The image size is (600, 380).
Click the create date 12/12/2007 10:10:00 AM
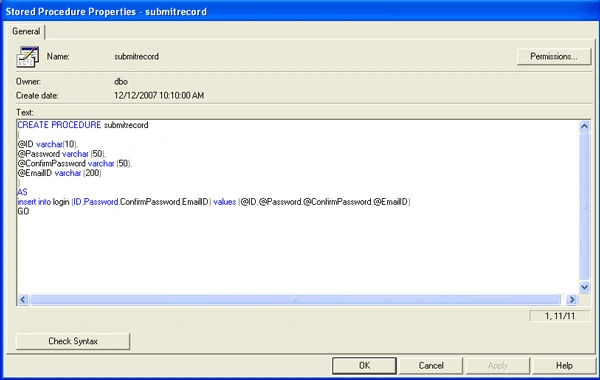159,95
